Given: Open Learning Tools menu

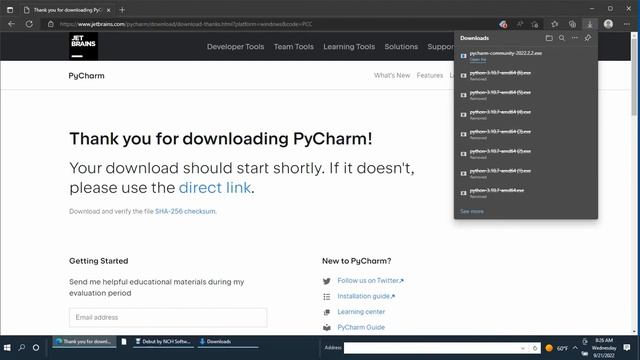Looking at the screenshot, I should coord(349,47).
